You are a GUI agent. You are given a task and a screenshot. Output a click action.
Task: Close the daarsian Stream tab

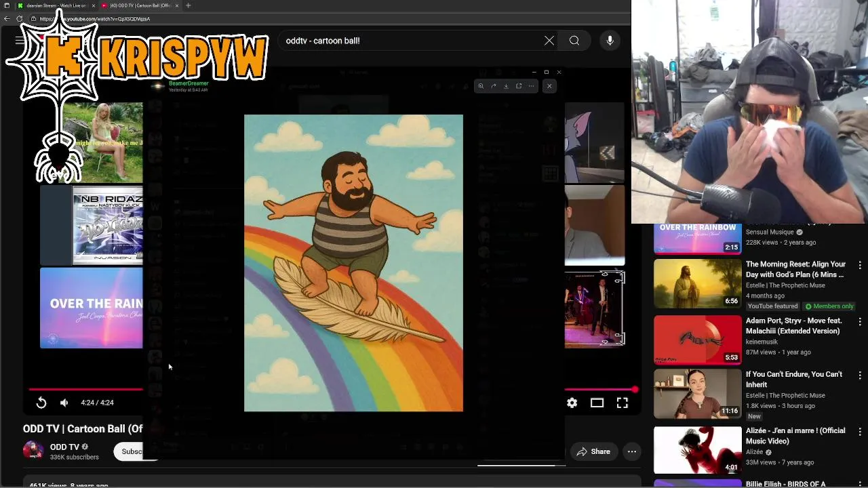[92, 5]
